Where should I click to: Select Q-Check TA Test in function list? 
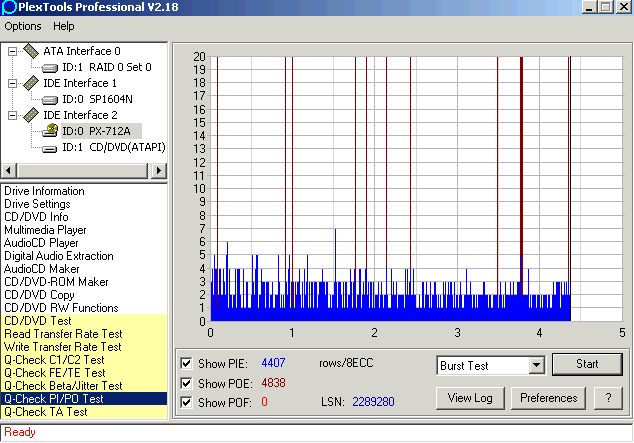click(x=45, y=411)
